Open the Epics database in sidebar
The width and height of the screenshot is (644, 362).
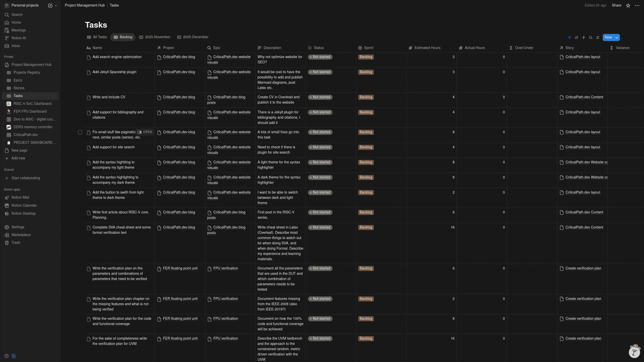coord(18,80)
